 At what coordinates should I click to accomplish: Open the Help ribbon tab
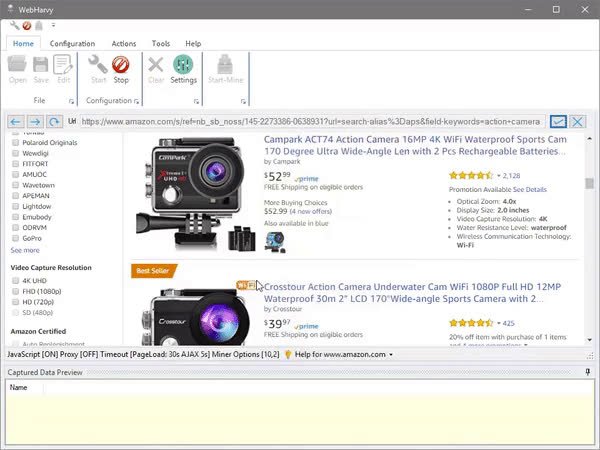pyautogui.click(x=193, y=43)
